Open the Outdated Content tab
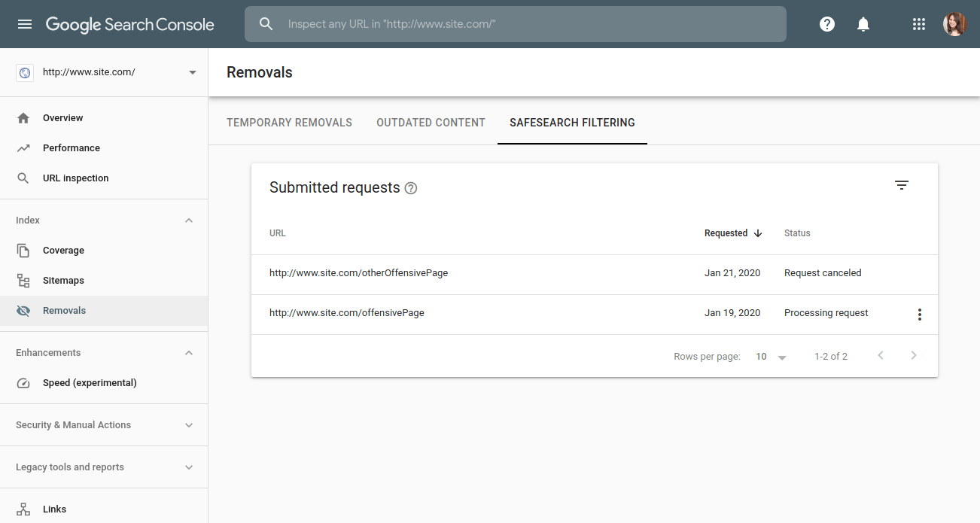Viewport: 980px width, 523px height. (431, 122)
